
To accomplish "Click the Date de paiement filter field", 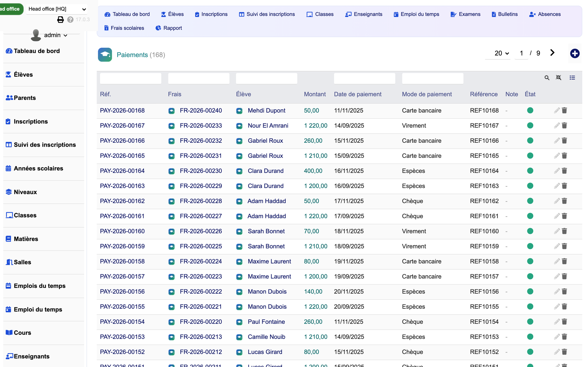I will click(x=364, y=78).
